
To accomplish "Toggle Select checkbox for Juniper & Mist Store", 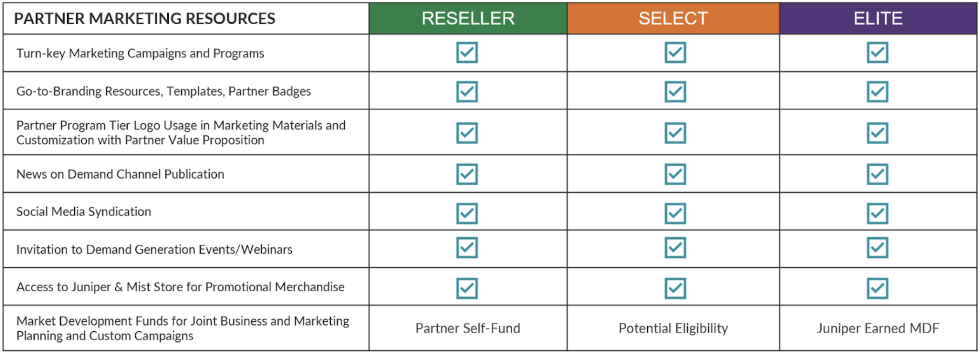I will 675,288.
